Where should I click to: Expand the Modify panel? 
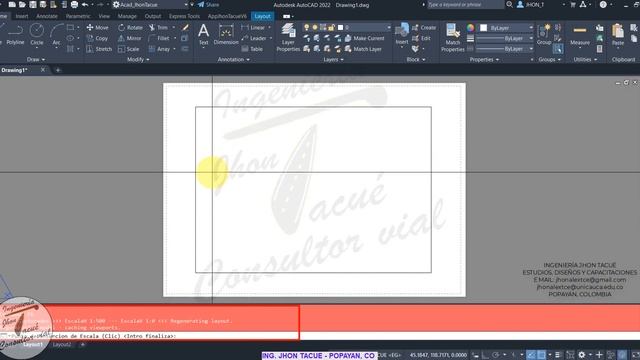pyautogui.click(x=138, y=59)
